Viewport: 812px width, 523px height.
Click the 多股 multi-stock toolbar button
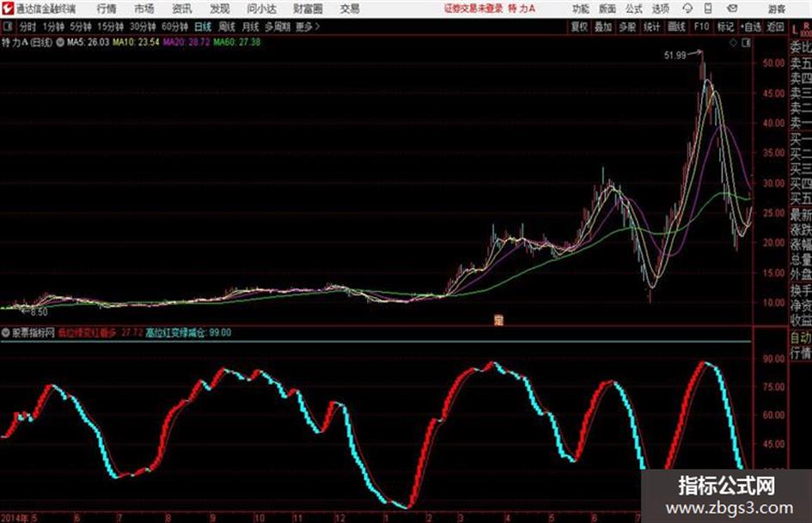coord(627,27)
